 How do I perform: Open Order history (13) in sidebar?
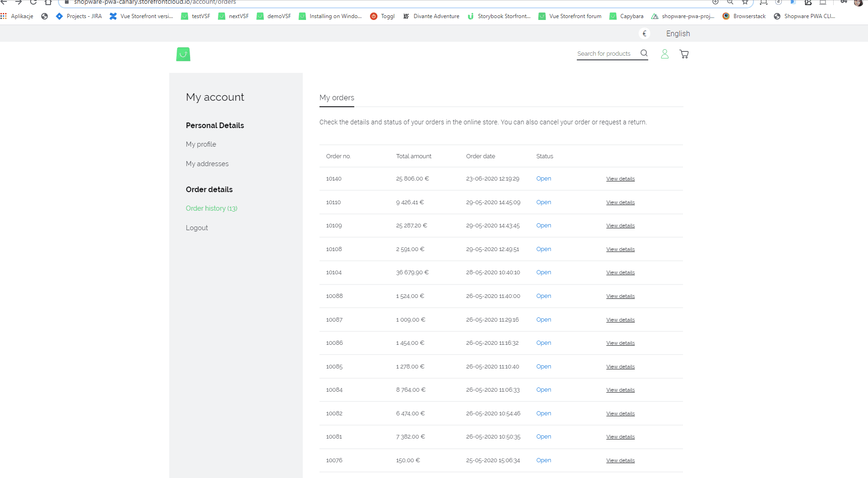(211, 208)
